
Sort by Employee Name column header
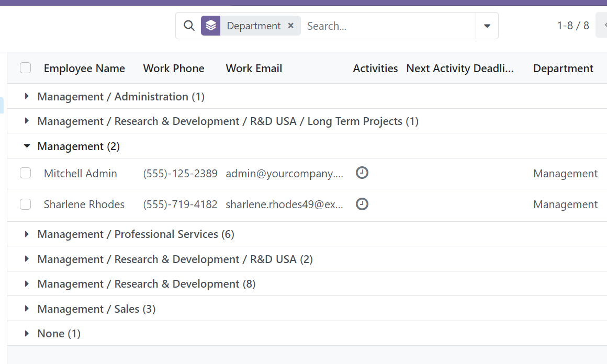click(x=84, y=69)
